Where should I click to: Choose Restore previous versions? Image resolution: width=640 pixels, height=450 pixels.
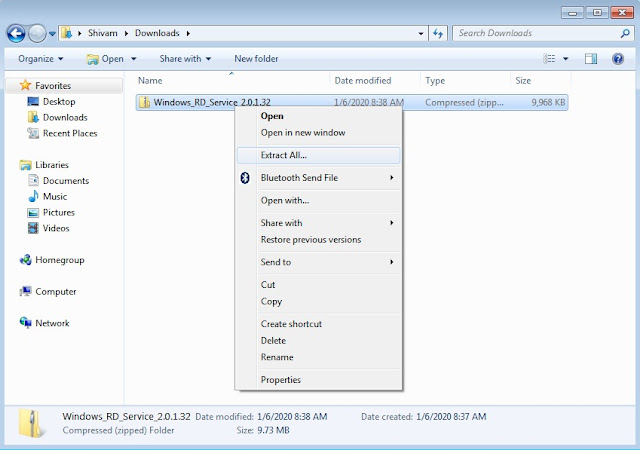[x=311, y=240]
